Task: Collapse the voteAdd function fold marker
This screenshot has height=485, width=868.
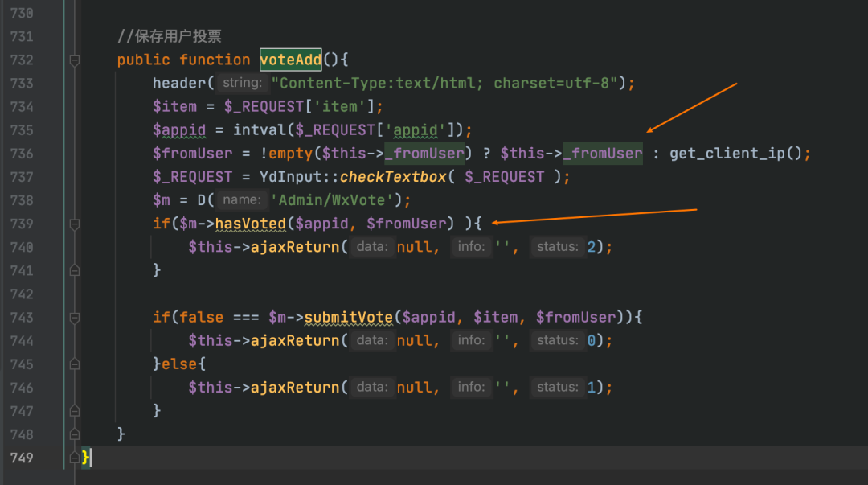Action: click(75, 60)
